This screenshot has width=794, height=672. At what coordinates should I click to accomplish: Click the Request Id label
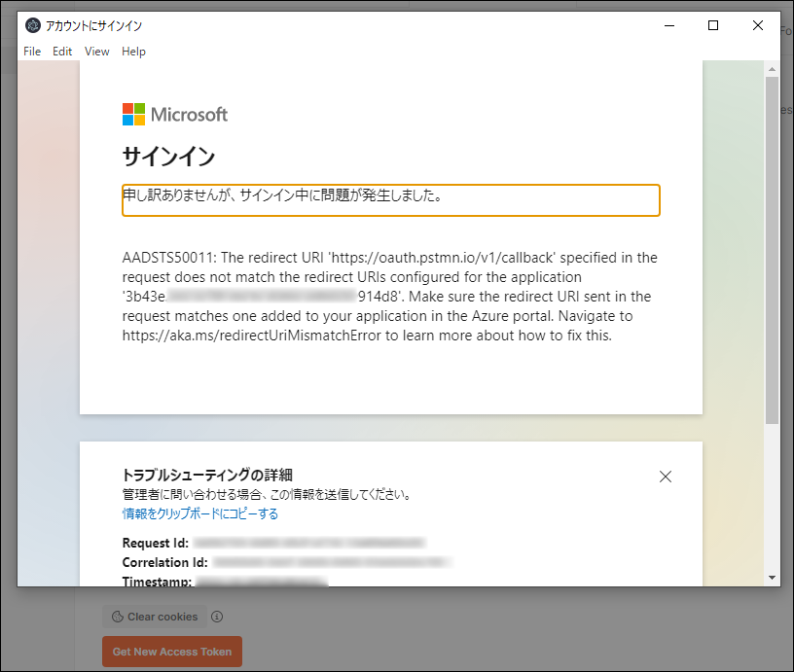point(156,543)
